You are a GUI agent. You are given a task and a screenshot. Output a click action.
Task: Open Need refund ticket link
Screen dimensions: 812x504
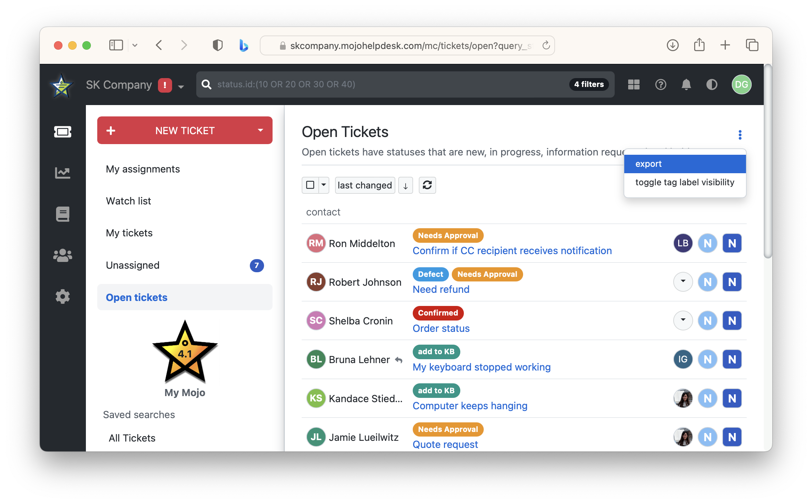coord(441,289)
